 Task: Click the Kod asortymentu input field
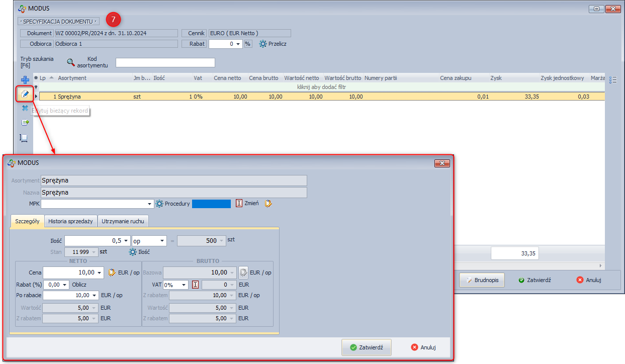pos(165,62)
